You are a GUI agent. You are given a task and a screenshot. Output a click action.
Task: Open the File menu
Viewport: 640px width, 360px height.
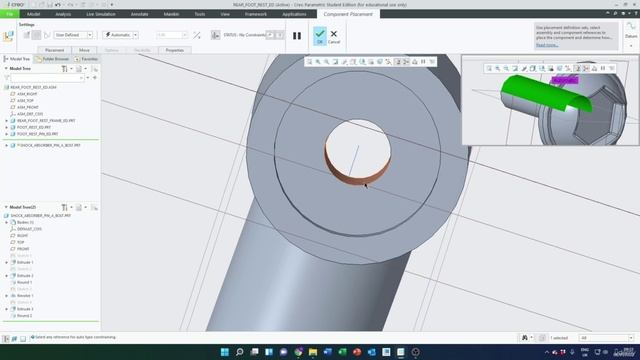point(9,14)
